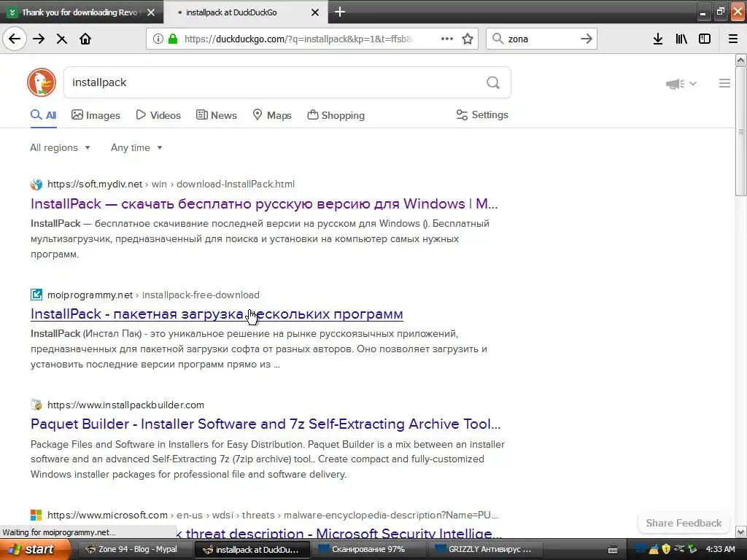Expand the arrow next to megaphone icon
The height and width of the screenshot is (560, 747).
click(693, 83)
